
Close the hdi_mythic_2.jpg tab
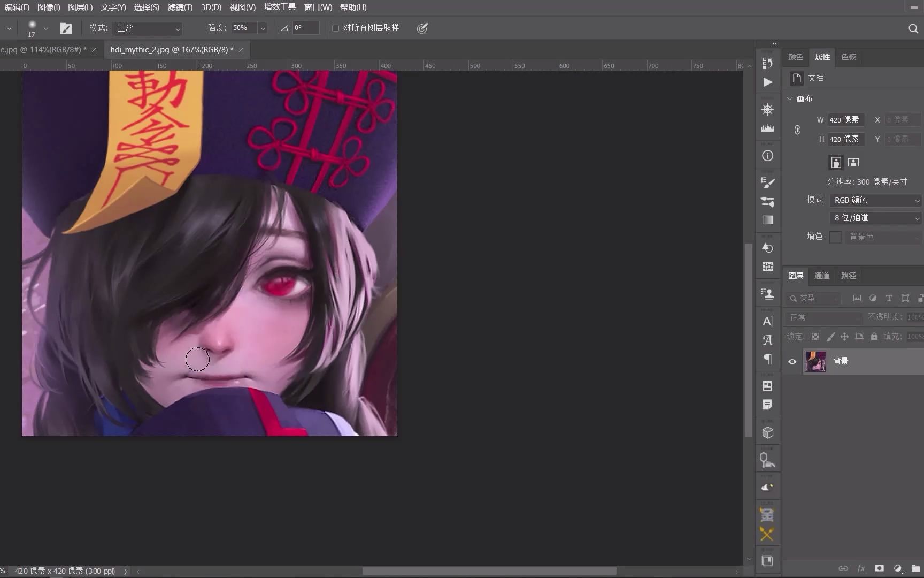pos(241,50)
